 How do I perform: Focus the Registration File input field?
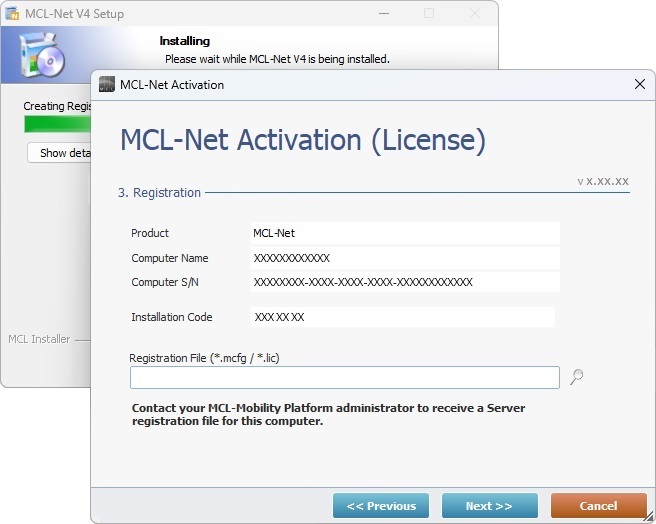345,378
